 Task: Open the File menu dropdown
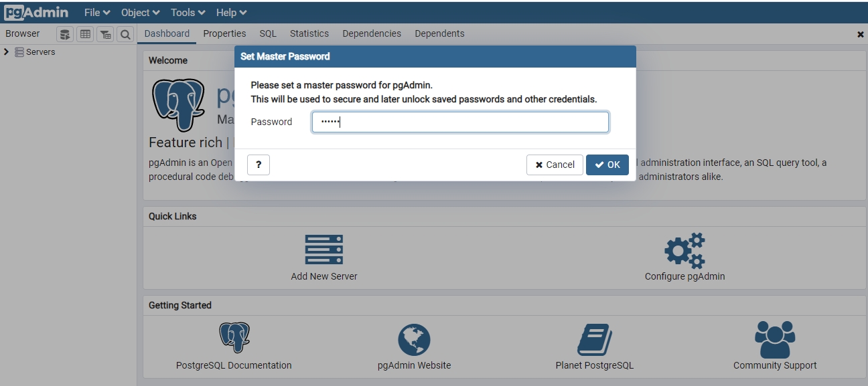tap(97, 13)
